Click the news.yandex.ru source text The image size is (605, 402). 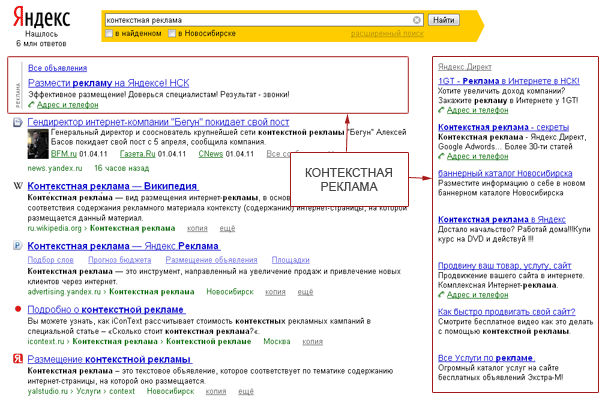[x=55, y=169]
